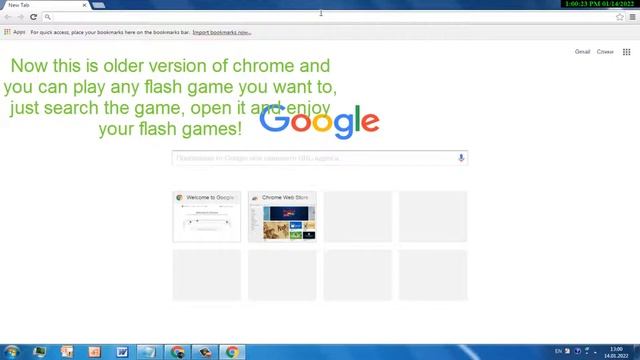The height and width of the screenshot is (360, 640).
Task: Open the Welcome to Google thumbnail
Action: pos(207,217)
